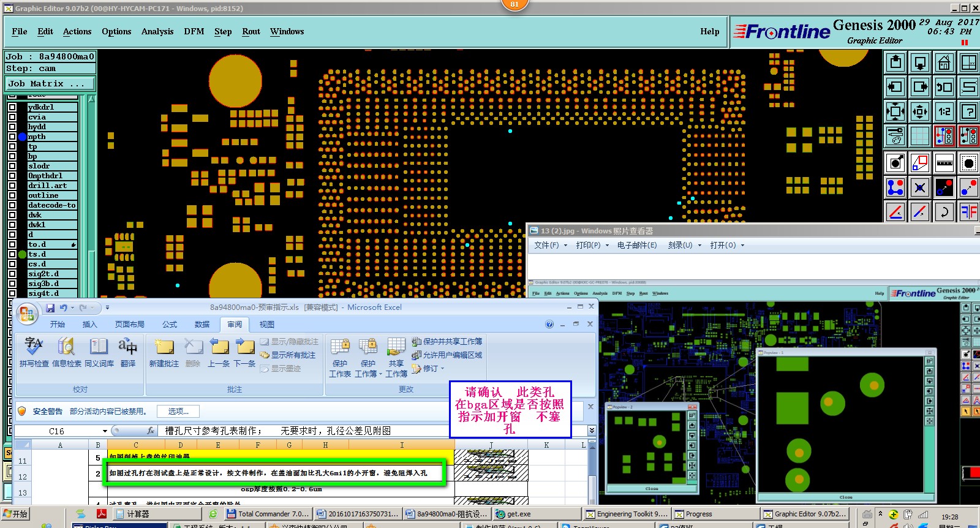
Task: Click the zoom in icon with inward arrows
Action: tap(895, 111)
